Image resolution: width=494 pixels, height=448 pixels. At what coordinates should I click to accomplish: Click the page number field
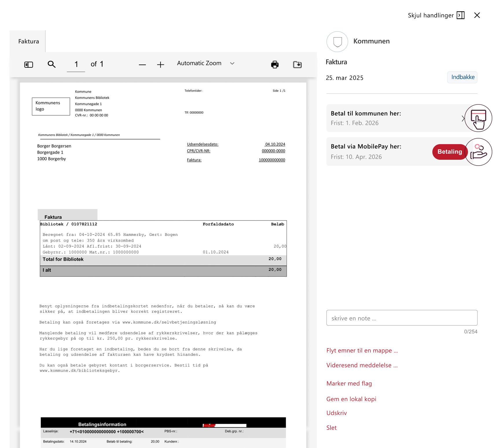coord(76,64)
